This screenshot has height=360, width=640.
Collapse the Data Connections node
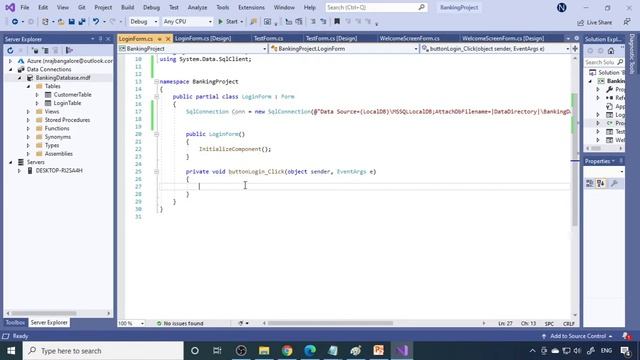point(11,69)
